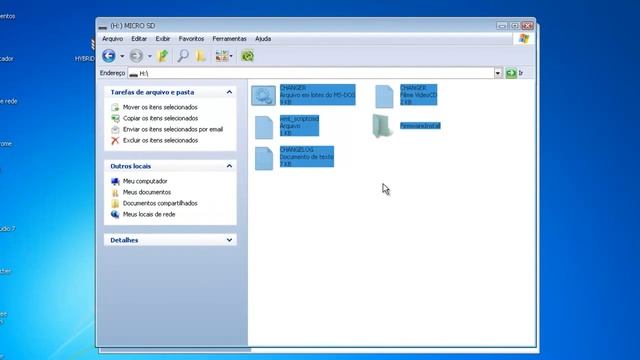Toggle the Folders pane button
The image size is (640, 360).
pyautogui.click(x=201, y=56)
